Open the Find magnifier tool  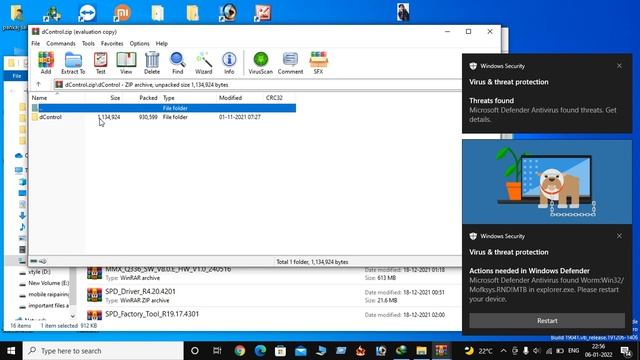click(x=178, y=63)
